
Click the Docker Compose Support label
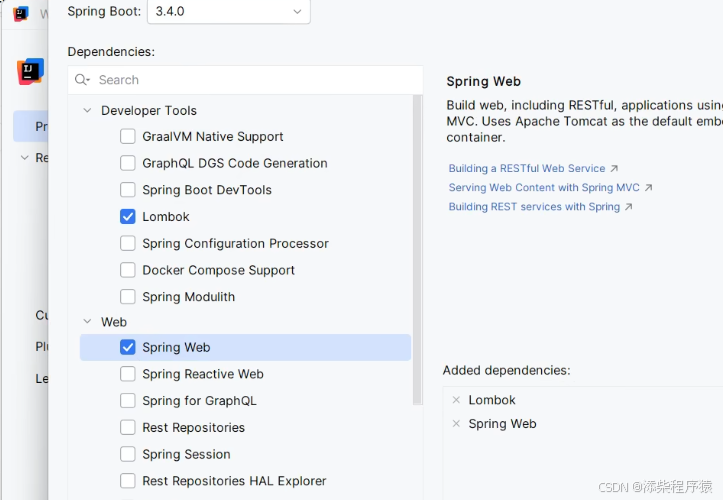click(219, 270)
